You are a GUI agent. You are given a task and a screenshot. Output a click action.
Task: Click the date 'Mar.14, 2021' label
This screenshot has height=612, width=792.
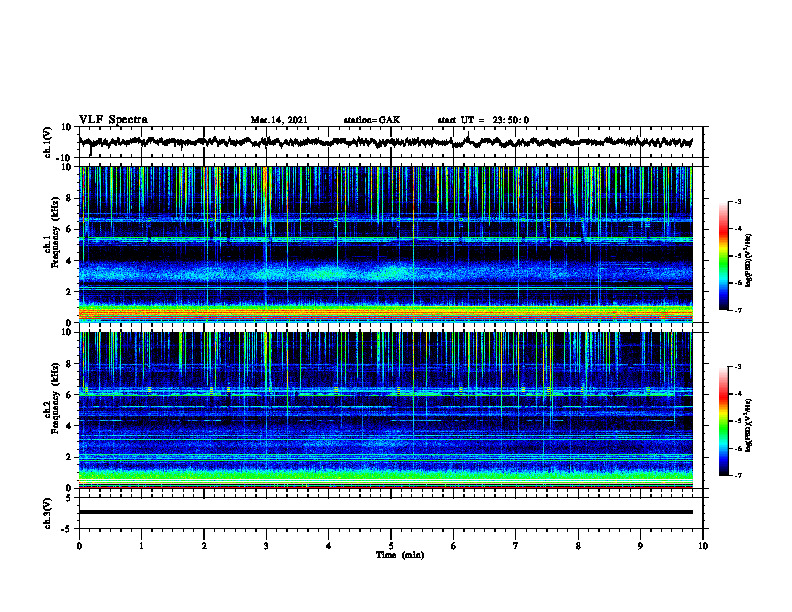(x=279, y=120)
